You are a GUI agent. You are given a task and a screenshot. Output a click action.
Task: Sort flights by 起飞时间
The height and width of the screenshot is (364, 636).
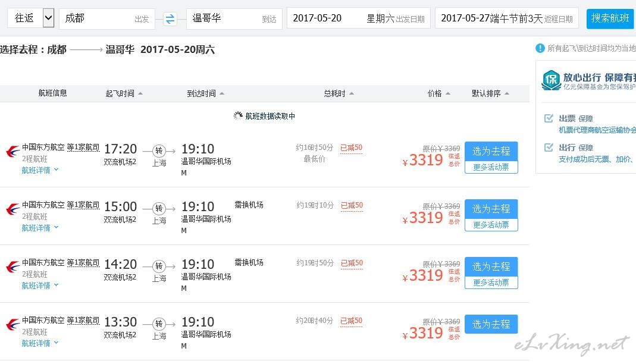124,93
